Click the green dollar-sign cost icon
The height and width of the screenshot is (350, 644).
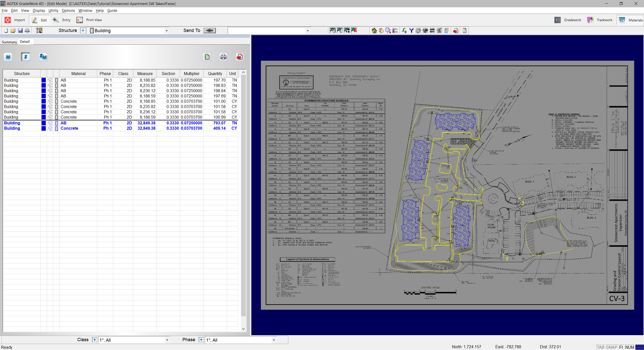click(404, 30)
